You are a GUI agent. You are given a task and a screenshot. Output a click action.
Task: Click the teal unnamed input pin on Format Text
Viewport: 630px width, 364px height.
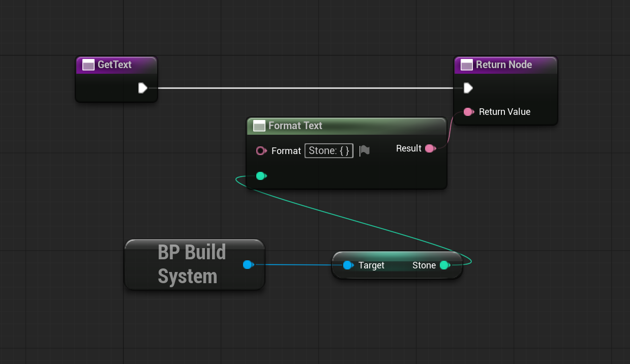261,176
